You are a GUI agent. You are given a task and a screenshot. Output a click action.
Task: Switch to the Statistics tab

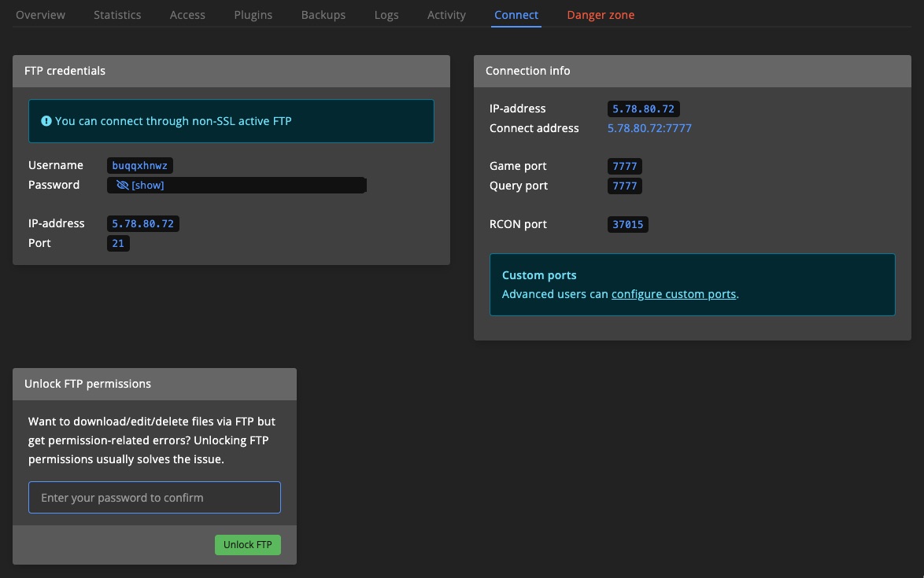point(117,15)
